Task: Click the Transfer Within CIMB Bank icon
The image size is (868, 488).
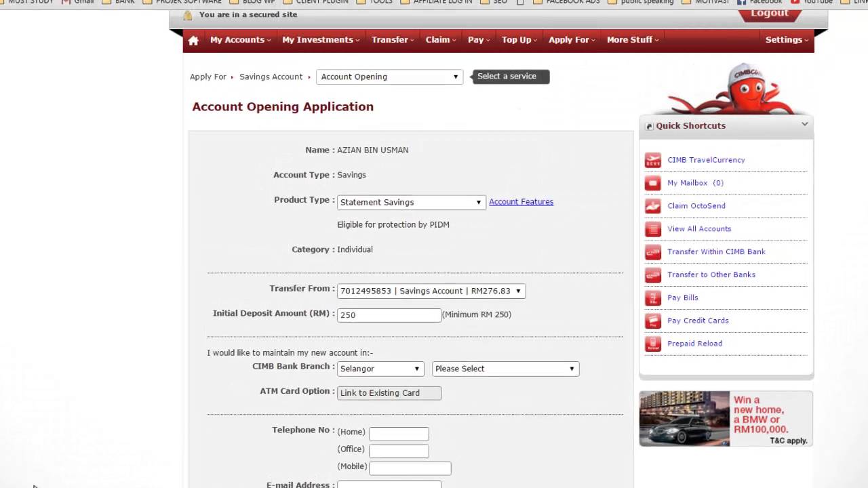Action: (x=653, y=252)
